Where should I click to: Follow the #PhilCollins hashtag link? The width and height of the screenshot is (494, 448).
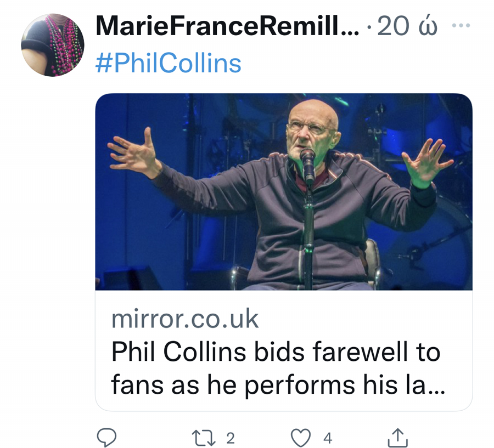click(169, 63)
